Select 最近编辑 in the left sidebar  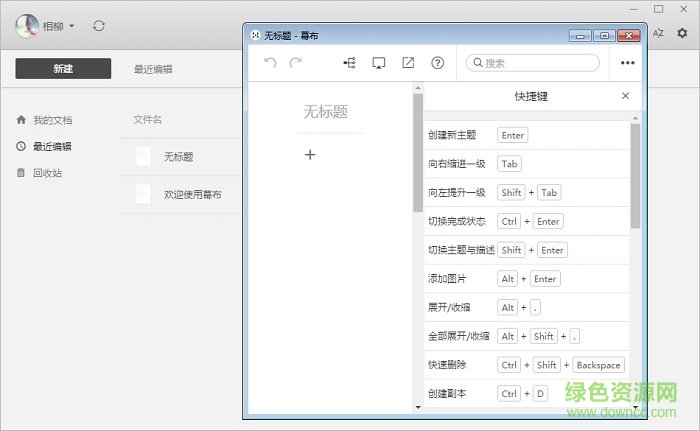(51, 146)
